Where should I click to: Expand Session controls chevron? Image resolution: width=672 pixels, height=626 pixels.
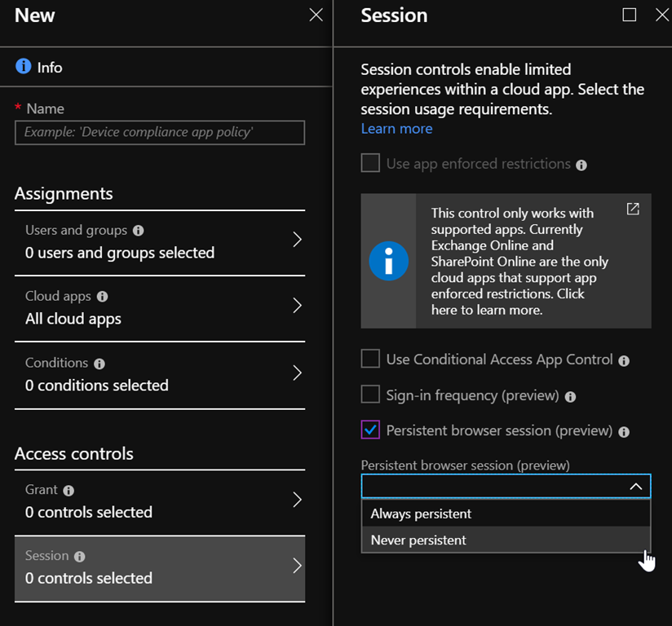click(x=297, y=566)
